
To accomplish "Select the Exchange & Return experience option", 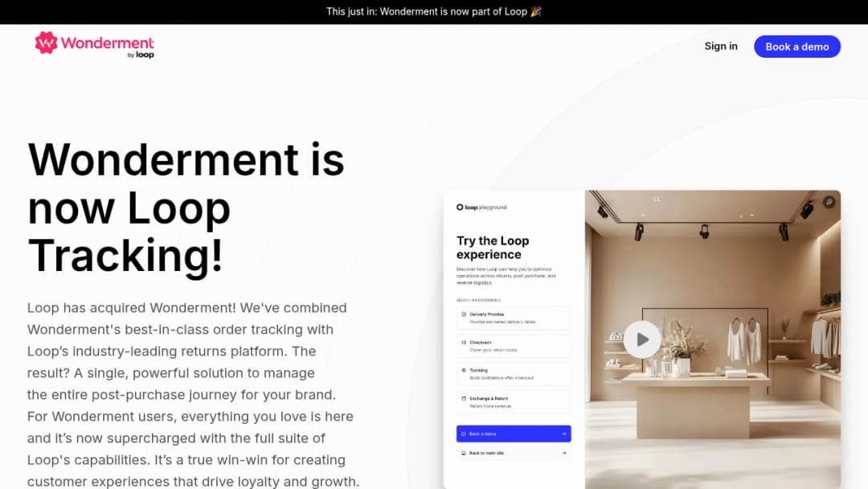I will 514,402.
